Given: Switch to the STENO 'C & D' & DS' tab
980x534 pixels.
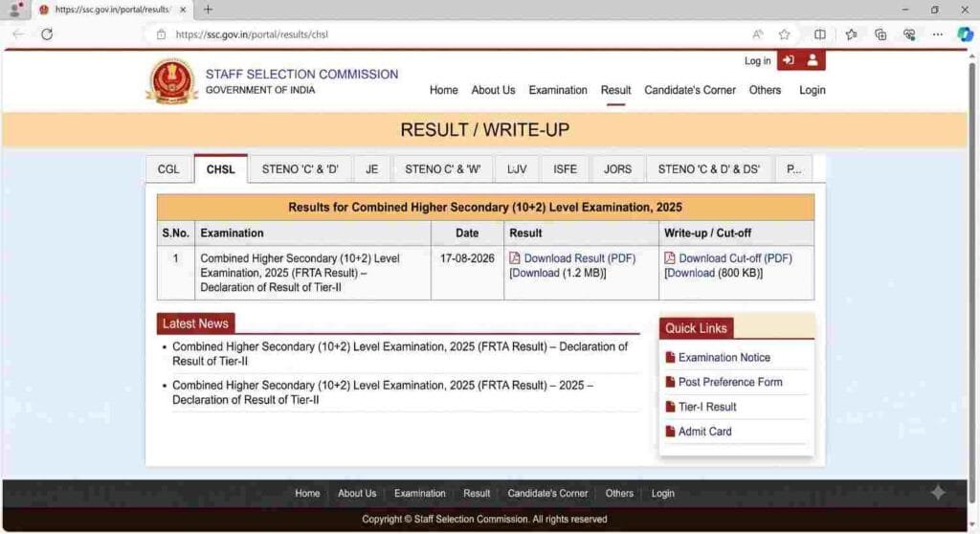Looking at the screenshot, I should click(709, 168).
